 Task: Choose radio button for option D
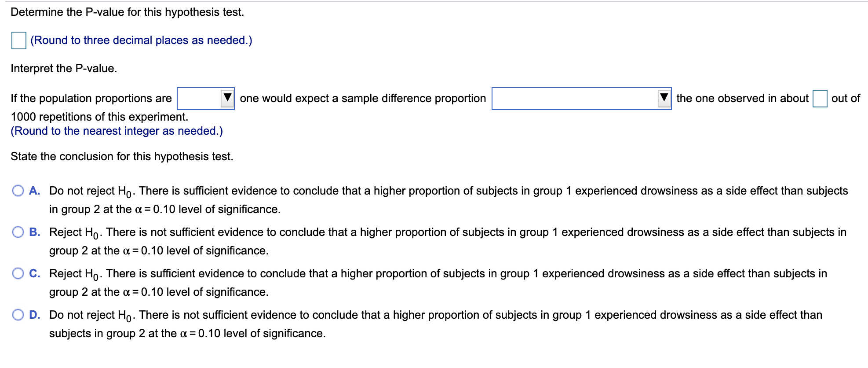pyautogui.click(x=18, y=315)
